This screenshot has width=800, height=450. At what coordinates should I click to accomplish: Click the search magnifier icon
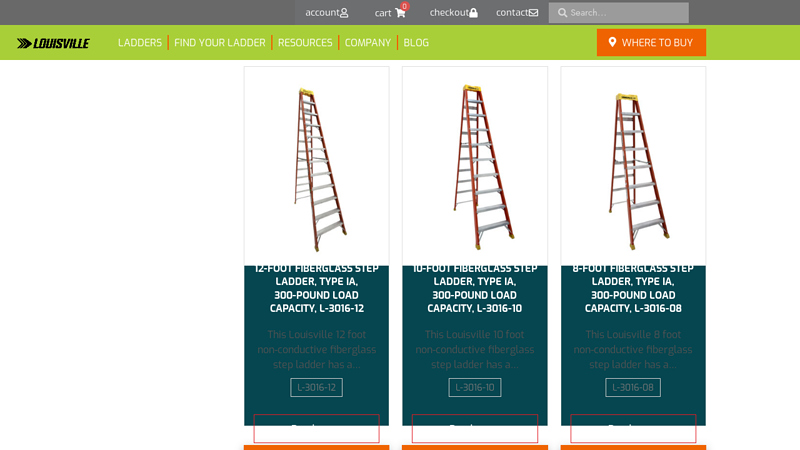click(x=562, y=13)
